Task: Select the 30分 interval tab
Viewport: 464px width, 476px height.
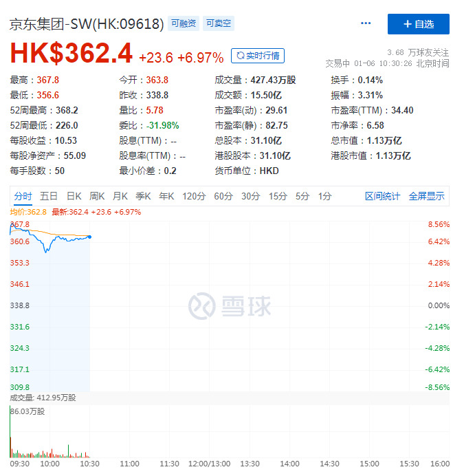Action: pos(251,196)
